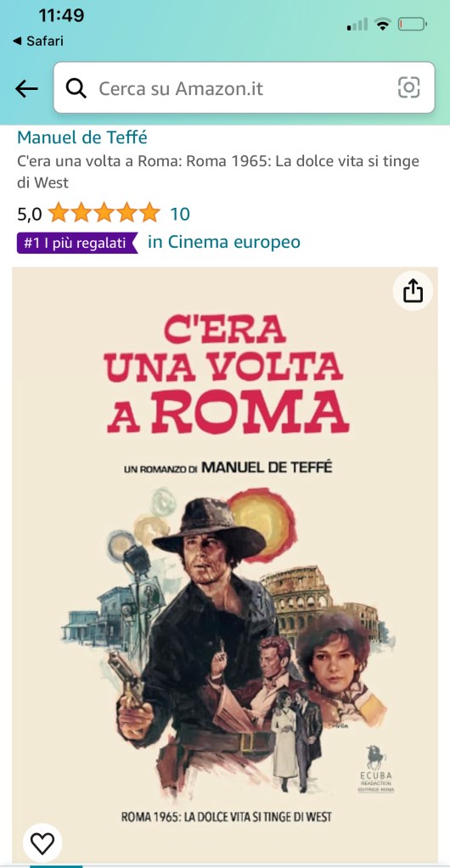Open author page Manuel de Teffé
This screenshot has width=450, height=868.
(x=82, y=137)
